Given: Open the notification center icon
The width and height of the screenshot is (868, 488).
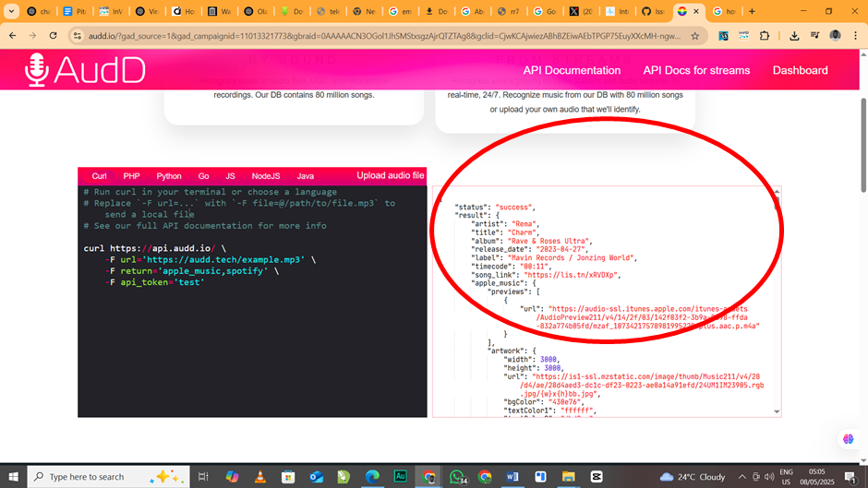Looking at the screenshot, I should click(x=850, y=476).
